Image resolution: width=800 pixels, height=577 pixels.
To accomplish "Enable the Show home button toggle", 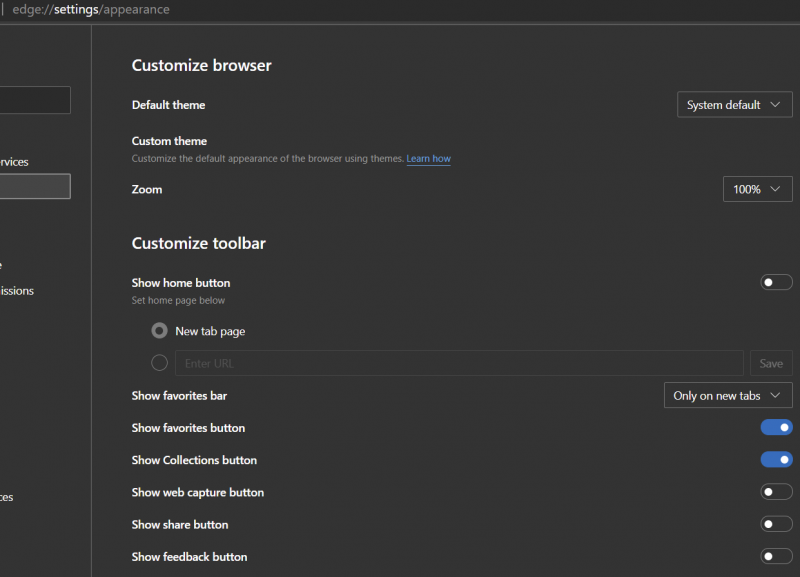I will tap(776, 283).
